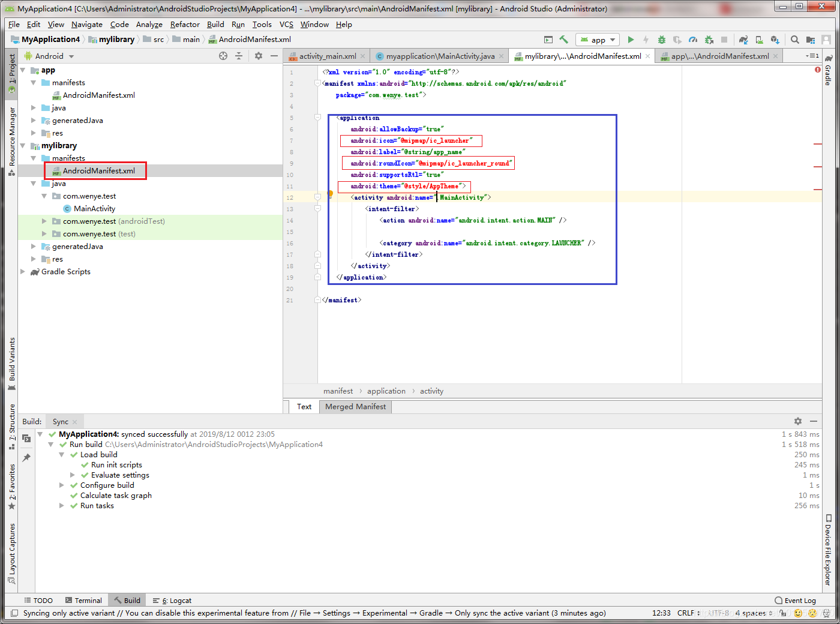Open the Project Structure icon in toolbar

tap(811, 40)
